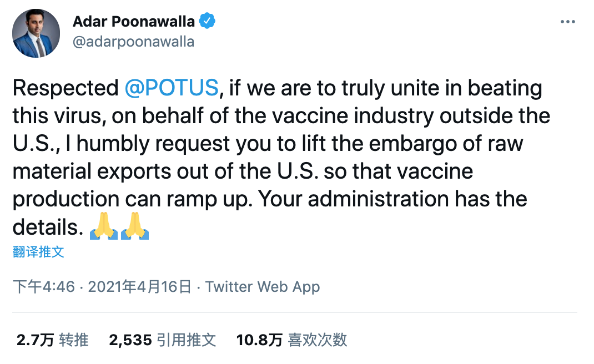Open the 引用推文 quote tweets list

[187, 340]
